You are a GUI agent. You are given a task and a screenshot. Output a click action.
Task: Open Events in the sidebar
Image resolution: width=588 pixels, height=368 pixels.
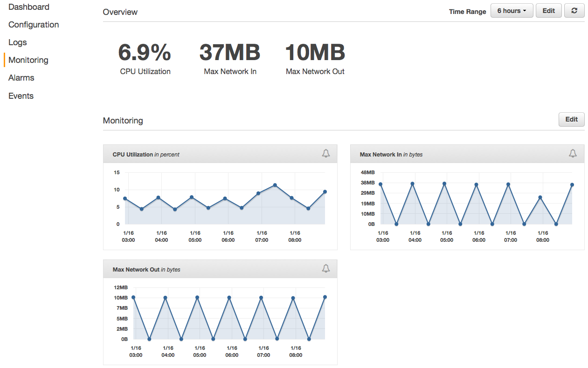[x=21, y=96]
